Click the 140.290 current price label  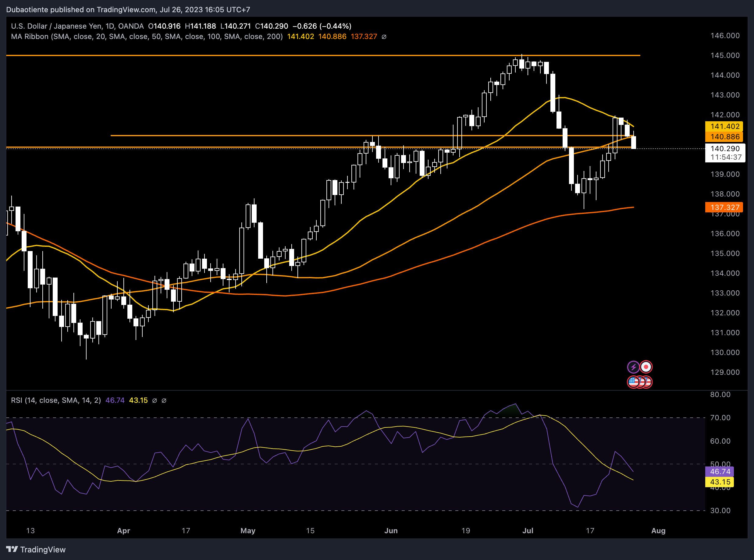coord(725,148)
